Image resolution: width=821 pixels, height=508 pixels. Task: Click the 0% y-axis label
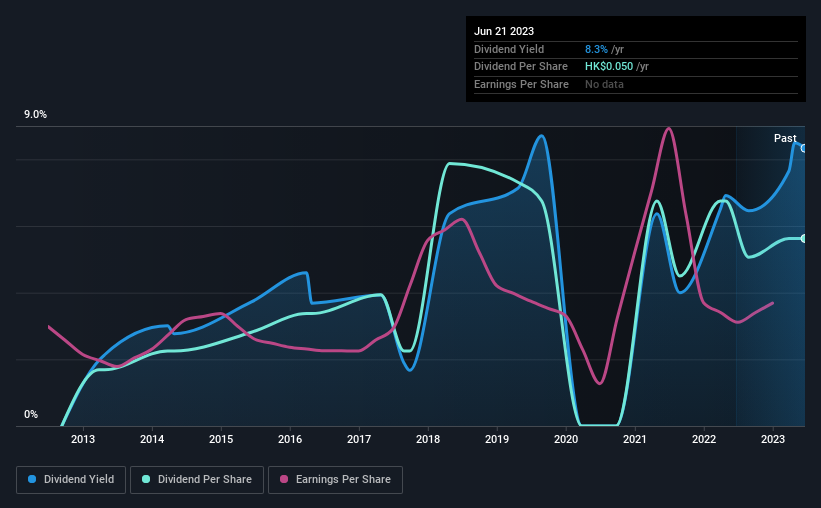pyautogui.click(x=31, y=414)
